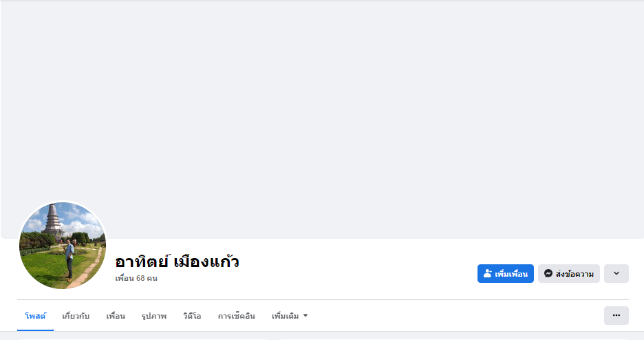This screenshot has height=340, width=644.
Task: Expand the chevron menu next to ส่งข้อความ
Action: [x=616, y=273]
